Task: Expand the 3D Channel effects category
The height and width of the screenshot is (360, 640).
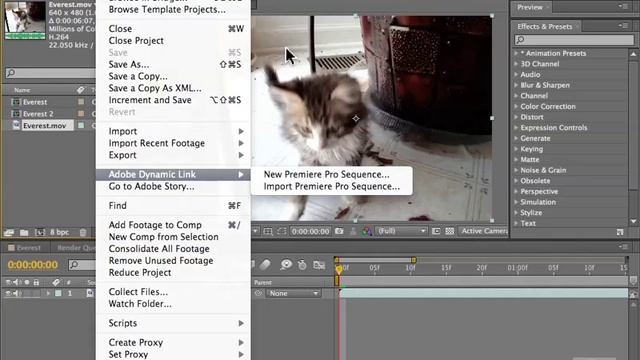Action: [516, 64]
